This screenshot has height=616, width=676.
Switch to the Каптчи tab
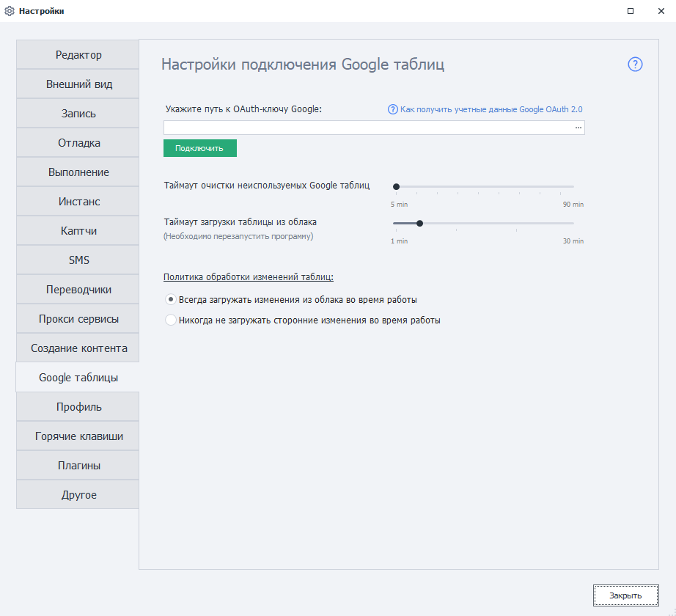(x=78, y=231)
